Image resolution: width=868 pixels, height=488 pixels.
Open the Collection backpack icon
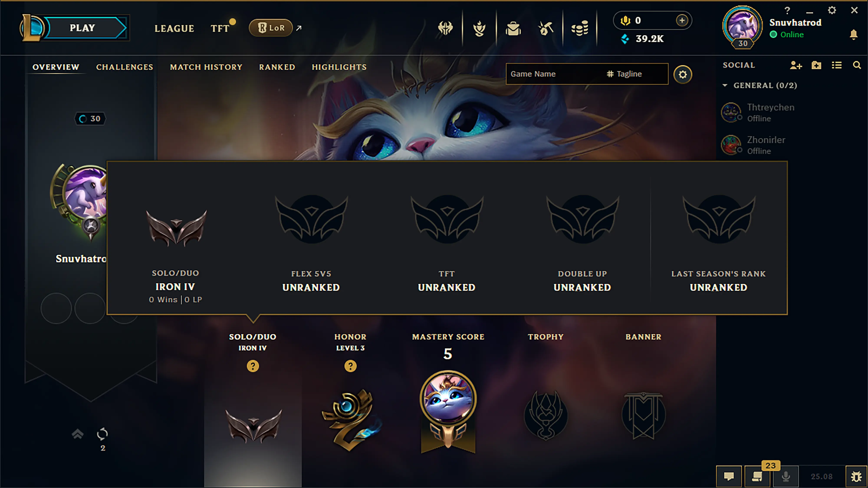[513, 28]
